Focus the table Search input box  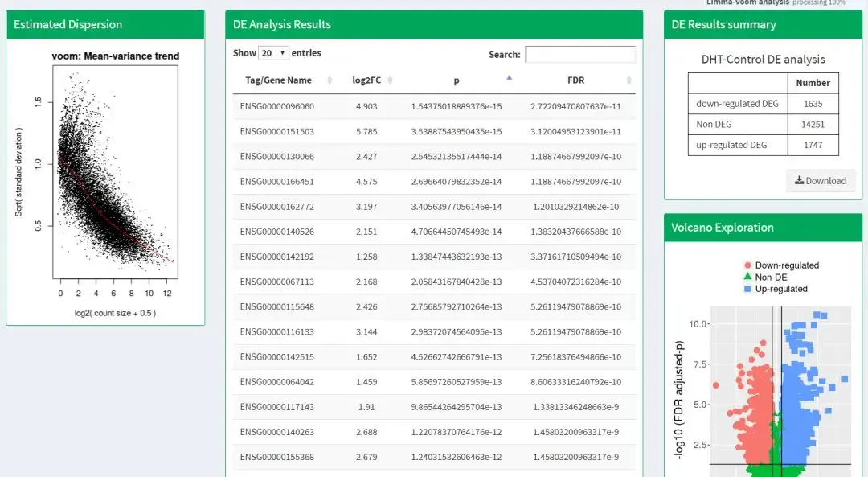pos(580,55)
